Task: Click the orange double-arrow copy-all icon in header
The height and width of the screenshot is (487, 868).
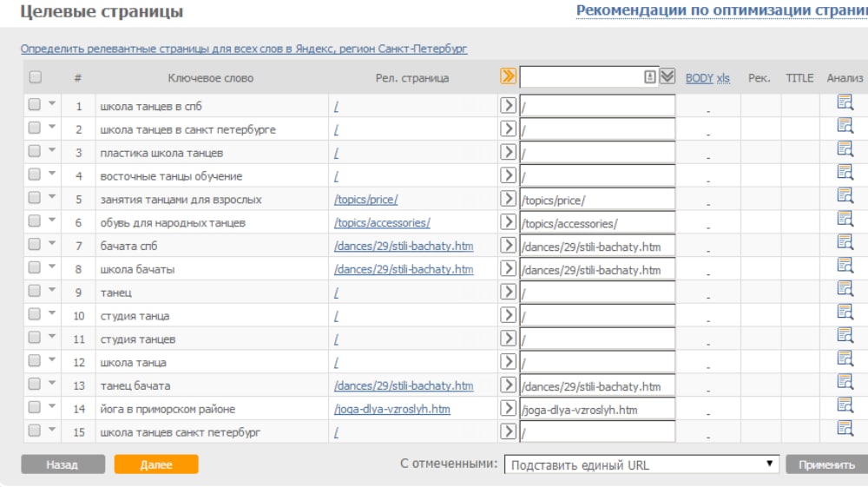Action: [x=508, y=76]
